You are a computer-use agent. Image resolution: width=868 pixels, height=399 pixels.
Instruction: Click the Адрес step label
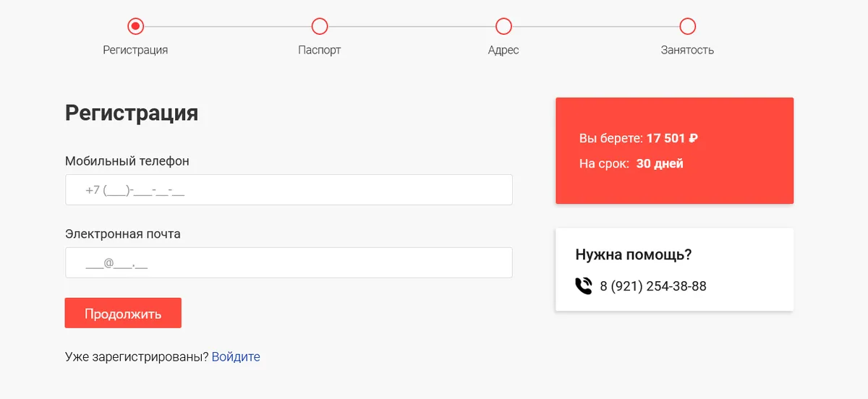503,51
